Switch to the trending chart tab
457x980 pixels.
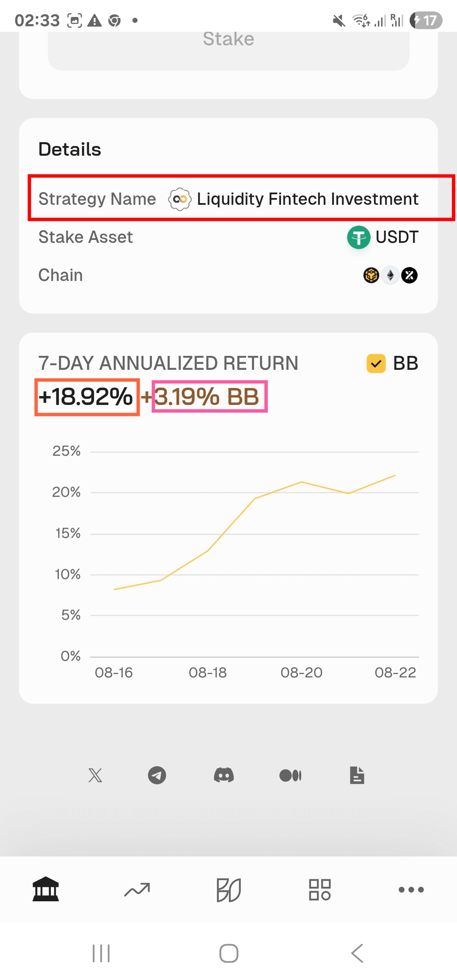coord(137,889)
